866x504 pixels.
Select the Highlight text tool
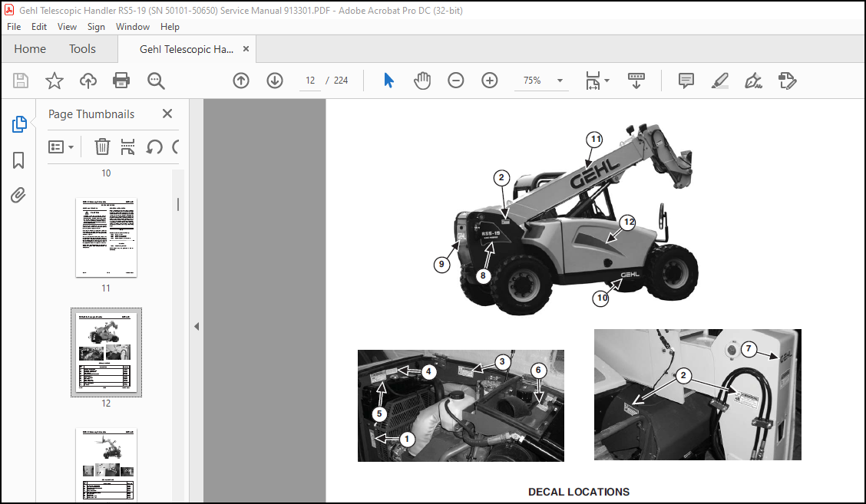click(x=719, y=81)
